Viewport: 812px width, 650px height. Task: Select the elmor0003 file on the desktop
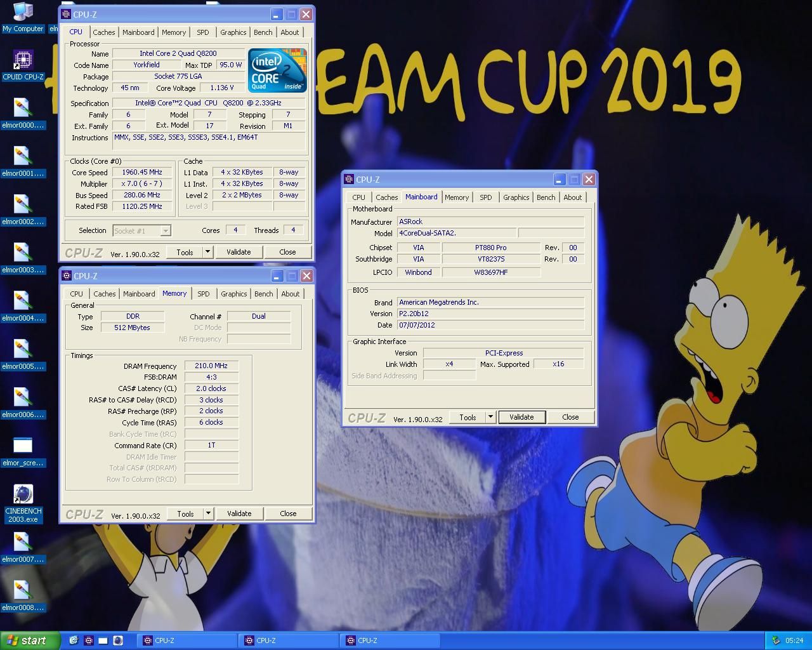point(23,258)
